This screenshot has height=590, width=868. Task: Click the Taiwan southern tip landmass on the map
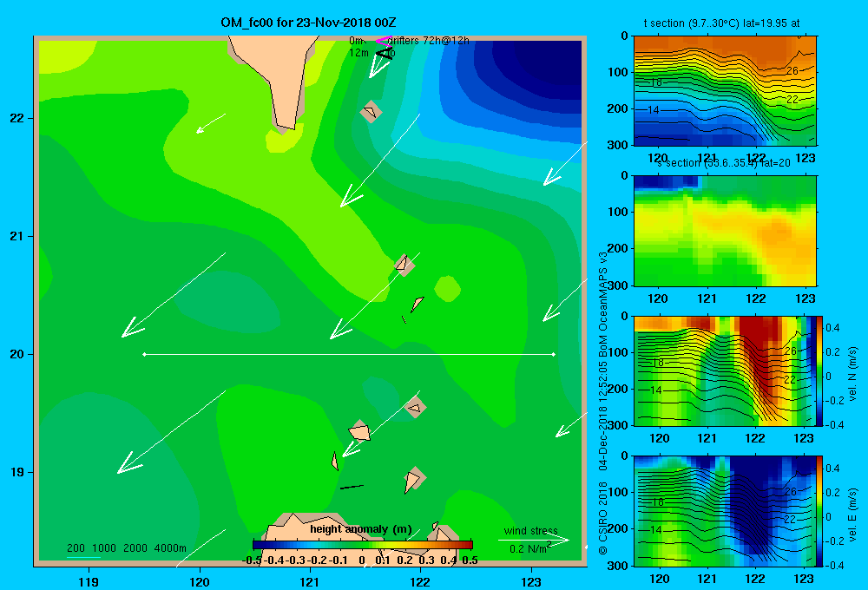(279, 77)
